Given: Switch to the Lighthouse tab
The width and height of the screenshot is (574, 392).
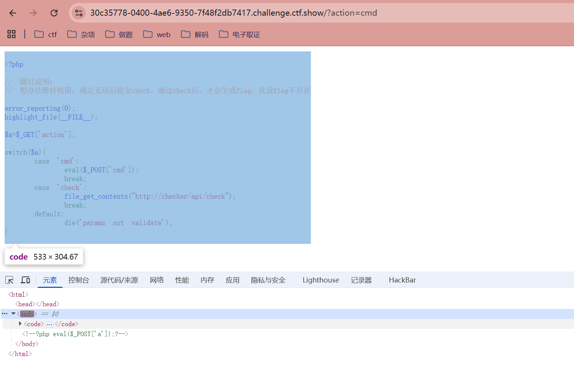Looking at the screenshot, I should point(321,280).
